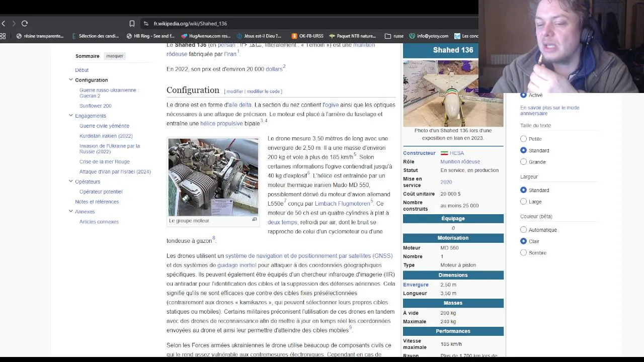
Task: Select the 'Sombre' color option
Action: pos(524,253)
